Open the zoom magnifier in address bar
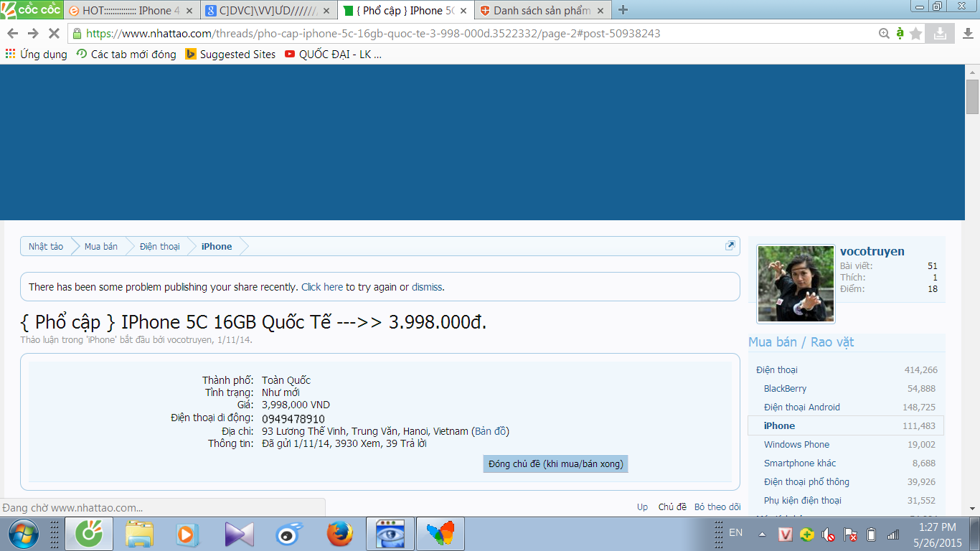This screenshot has width=980, height=551. pyautogui.click(x=885, y=33)
